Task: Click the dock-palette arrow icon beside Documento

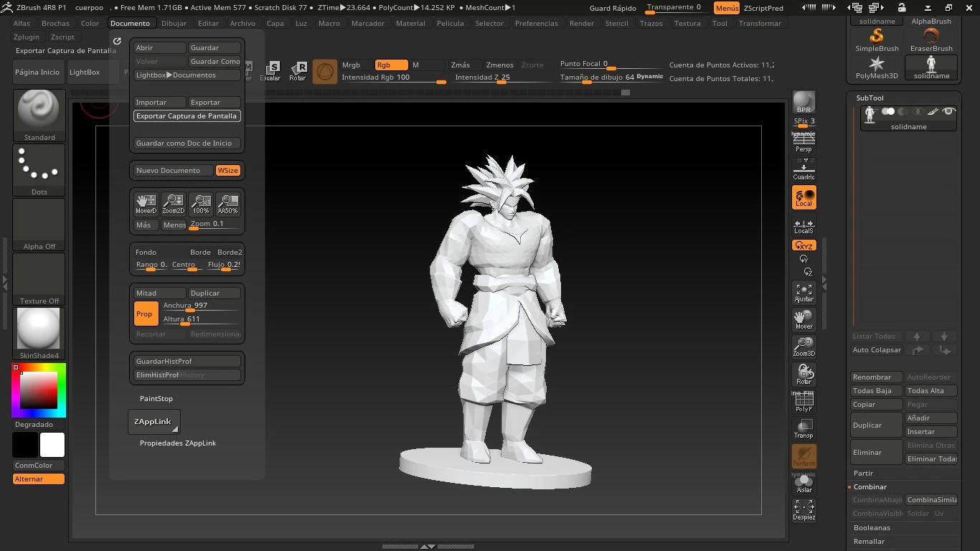Action: (x=117, y=41)
